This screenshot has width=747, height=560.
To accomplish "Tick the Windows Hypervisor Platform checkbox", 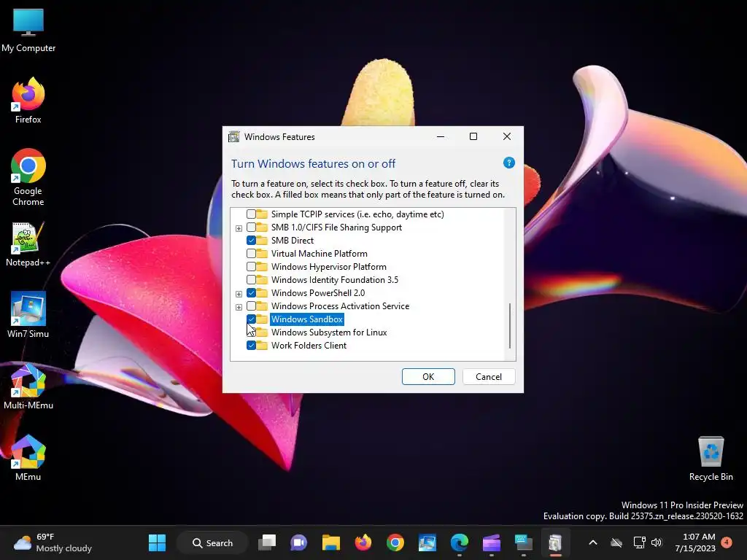I will point(251,267).
